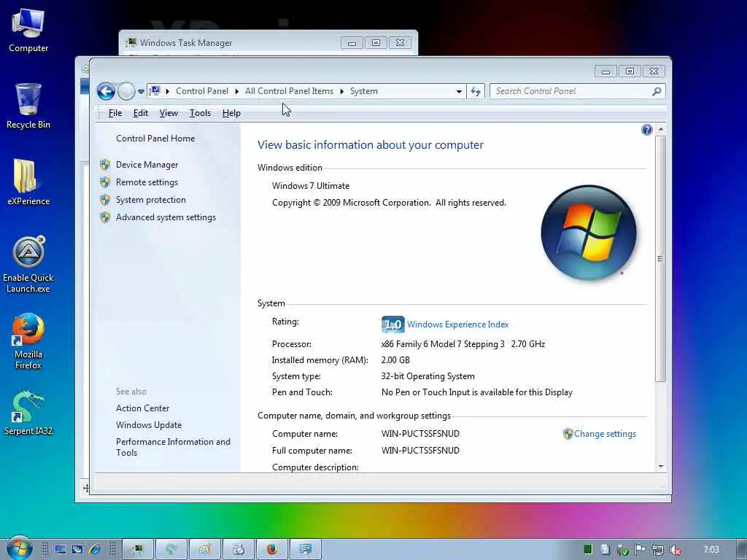The height and width of the screenshot is (560, 747).
Task: Click Task Manager taskbar button
Action: click(x=138, y=549)
